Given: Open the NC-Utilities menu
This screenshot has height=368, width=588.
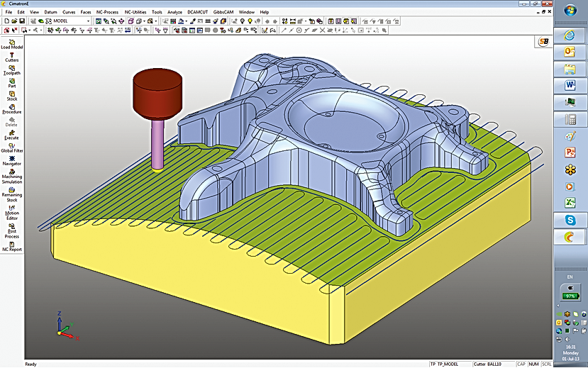Looking at the screenshot, I should coord(135,12).
